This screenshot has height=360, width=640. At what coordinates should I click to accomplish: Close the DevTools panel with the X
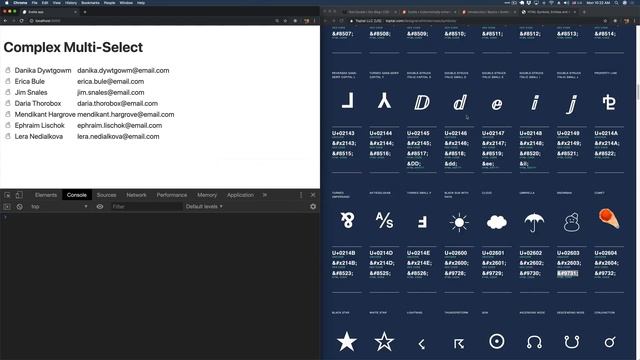pos(313,195)
